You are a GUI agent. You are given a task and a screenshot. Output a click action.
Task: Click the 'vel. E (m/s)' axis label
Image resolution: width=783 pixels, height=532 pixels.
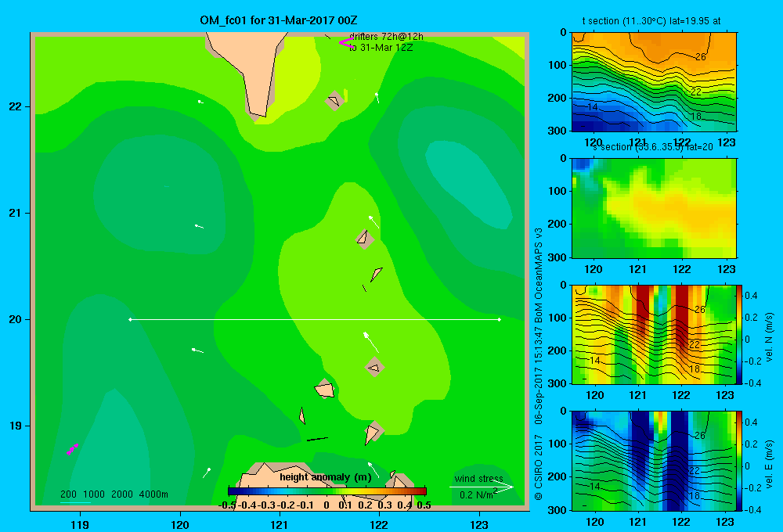pos(770,464)
